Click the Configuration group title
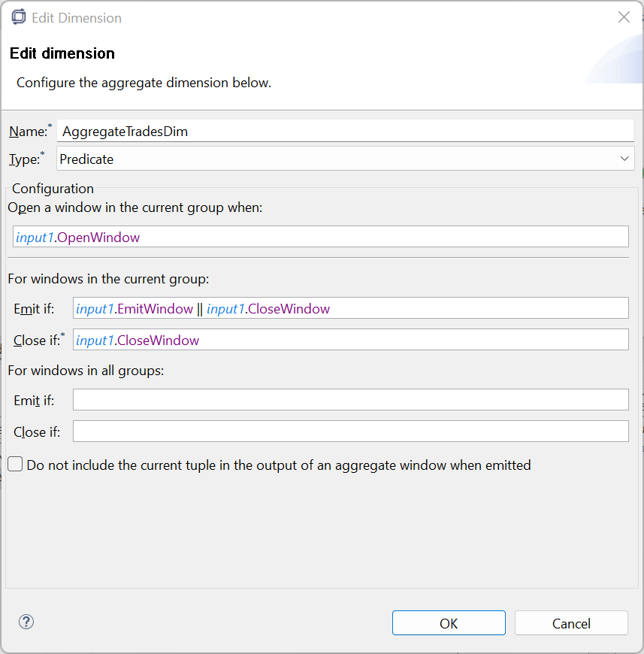Screen dimensions: 644x654 coord(53,189)
